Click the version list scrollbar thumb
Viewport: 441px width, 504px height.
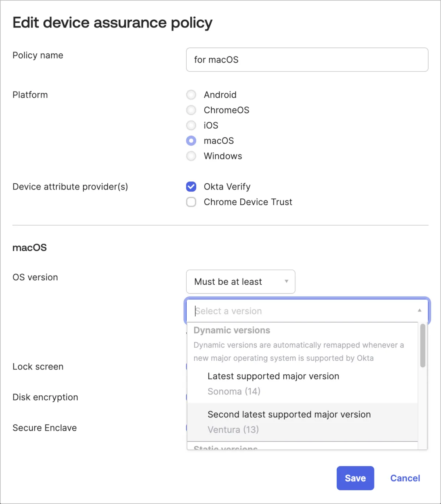point(423,345)
